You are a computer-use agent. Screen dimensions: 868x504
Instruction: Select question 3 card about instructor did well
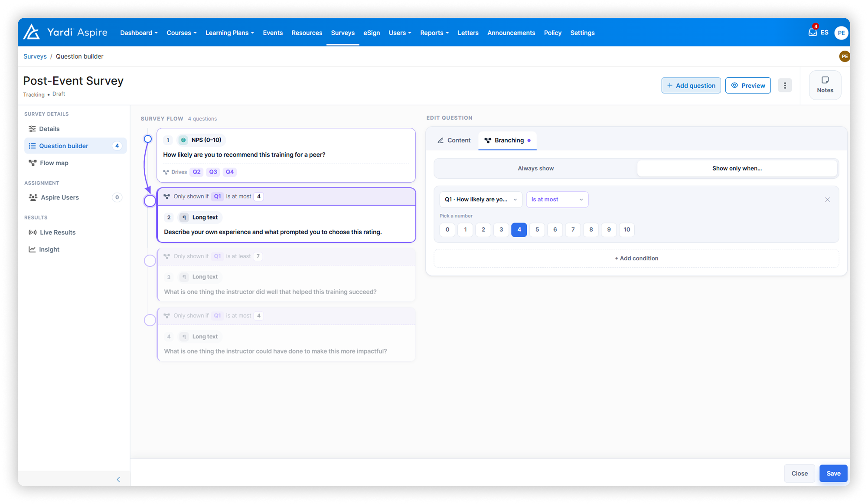(x=286, y=275)
